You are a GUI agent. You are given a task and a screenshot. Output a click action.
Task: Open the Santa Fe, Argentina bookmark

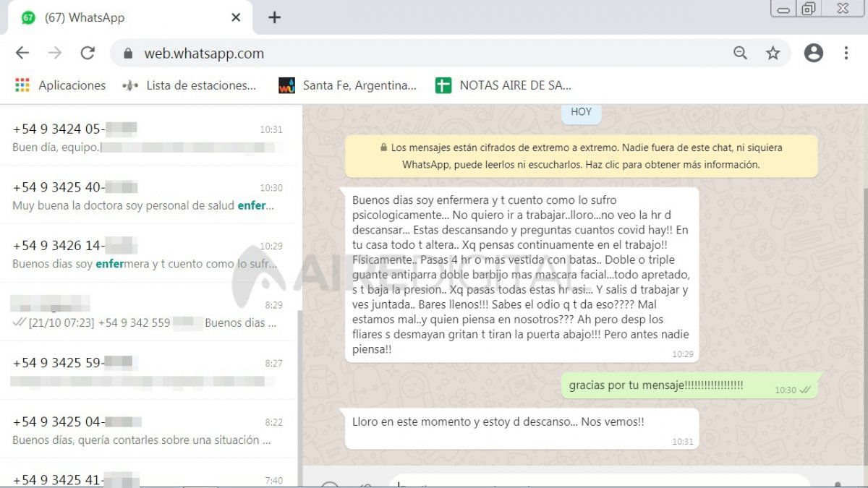(x=348, y=85)
